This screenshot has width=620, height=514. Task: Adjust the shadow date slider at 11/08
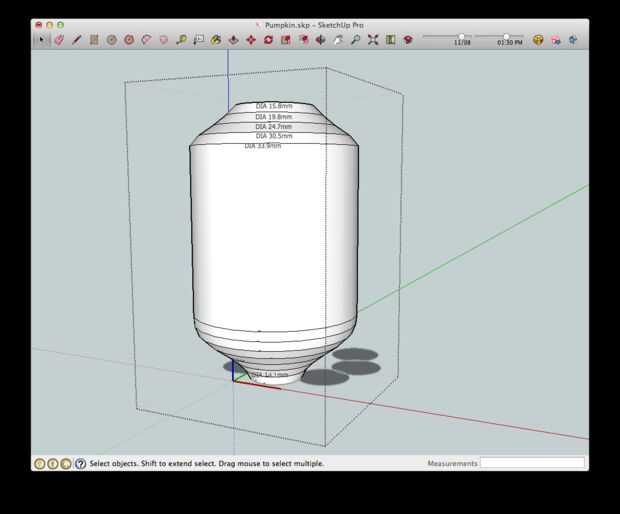coord(461,36)
